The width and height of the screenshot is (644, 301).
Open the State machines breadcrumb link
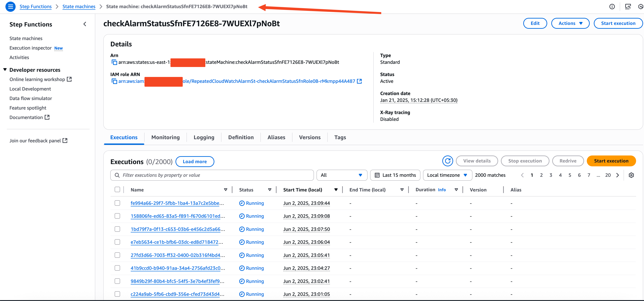coord(79,6)
